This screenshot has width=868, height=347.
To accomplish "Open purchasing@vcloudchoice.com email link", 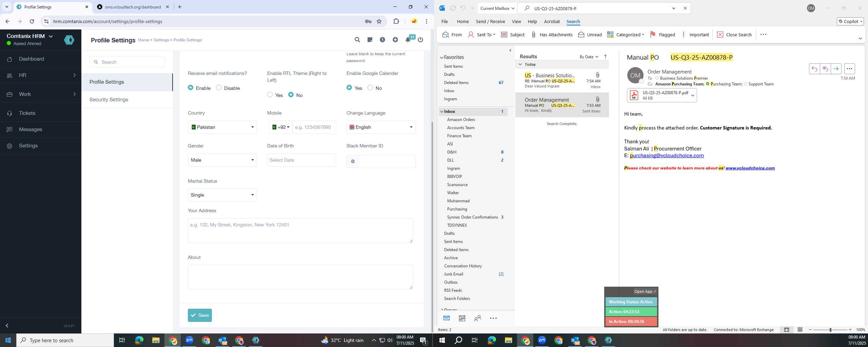I will click(x=667, y=156).
